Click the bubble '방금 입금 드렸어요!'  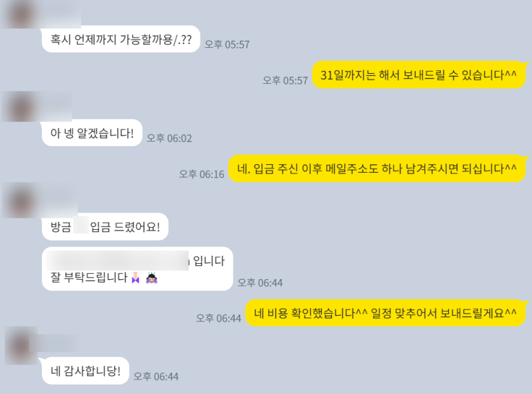tap(105, 227)
